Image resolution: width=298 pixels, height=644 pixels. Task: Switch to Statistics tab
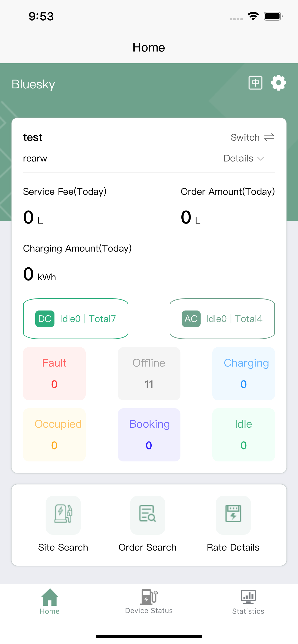[248, 602]
